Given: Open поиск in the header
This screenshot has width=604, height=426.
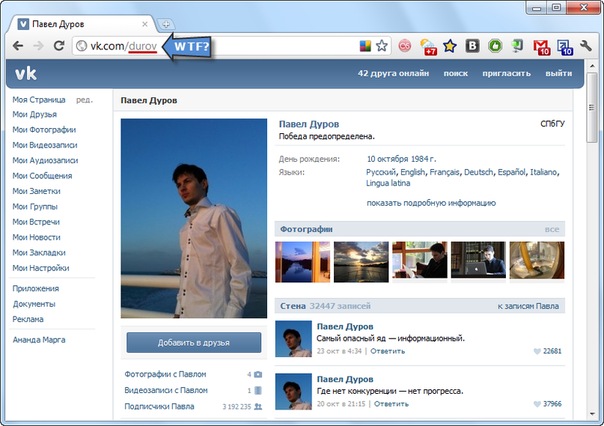Looking at the screenshot, I should tap(455, 73).
